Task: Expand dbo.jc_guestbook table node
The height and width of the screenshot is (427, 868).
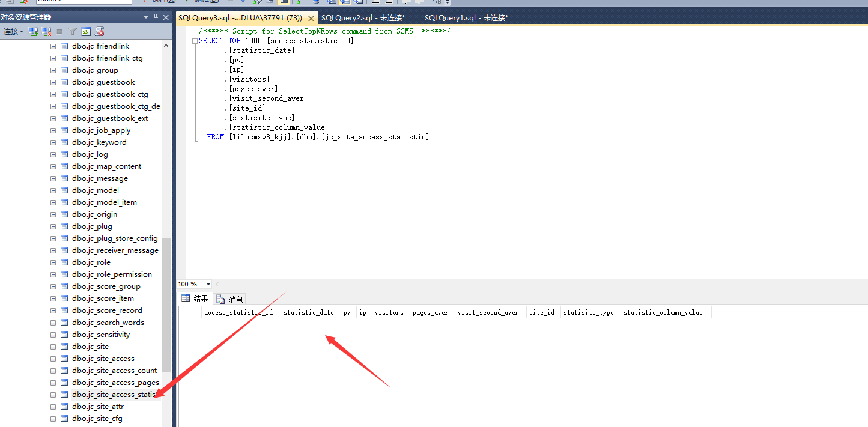Action: click(x=53, y=82)
